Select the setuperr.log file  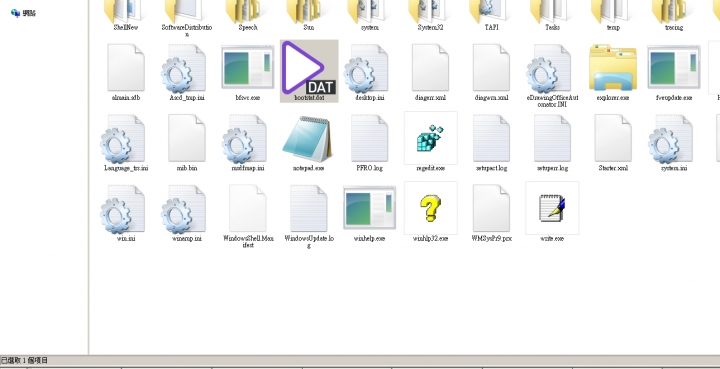coord(552,138)
